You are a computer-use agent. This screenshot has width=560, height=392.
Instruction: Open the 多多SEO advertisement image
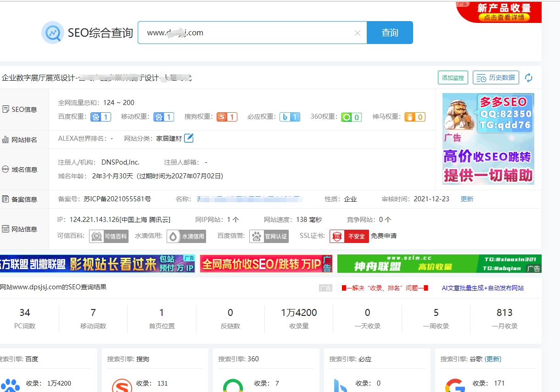[x=488, y=139]
